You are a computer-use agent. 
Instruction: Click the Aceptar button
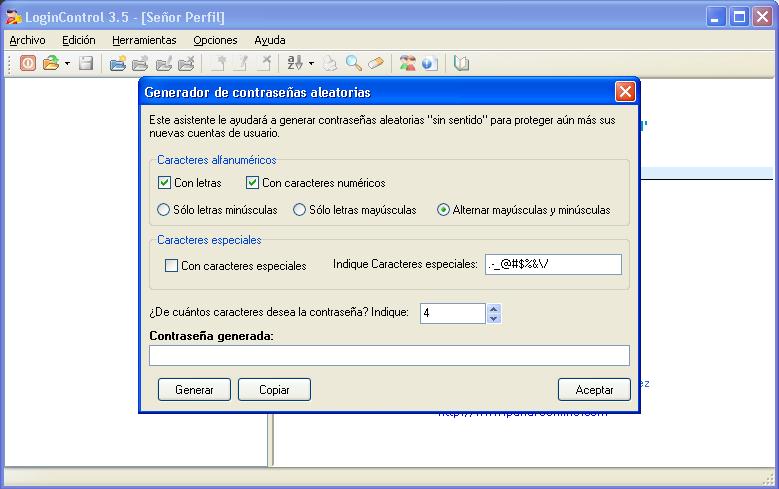coord(594,390)
